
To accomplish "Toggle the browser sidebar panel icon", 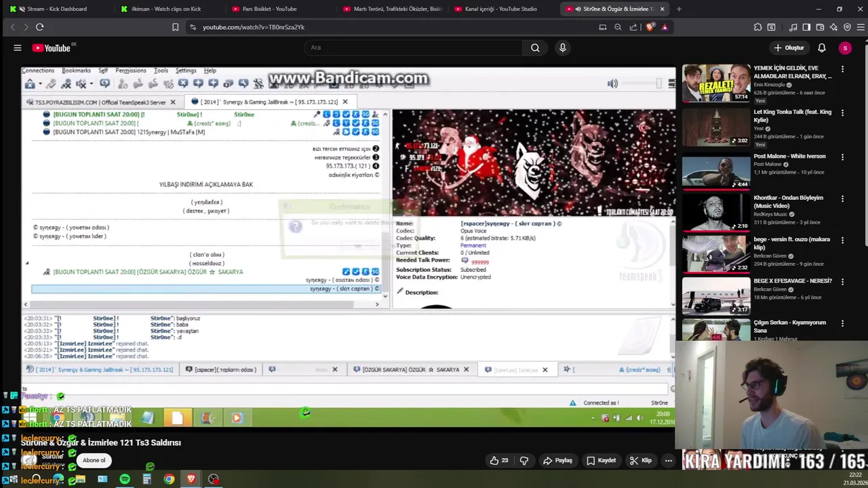I will [806, 27].
